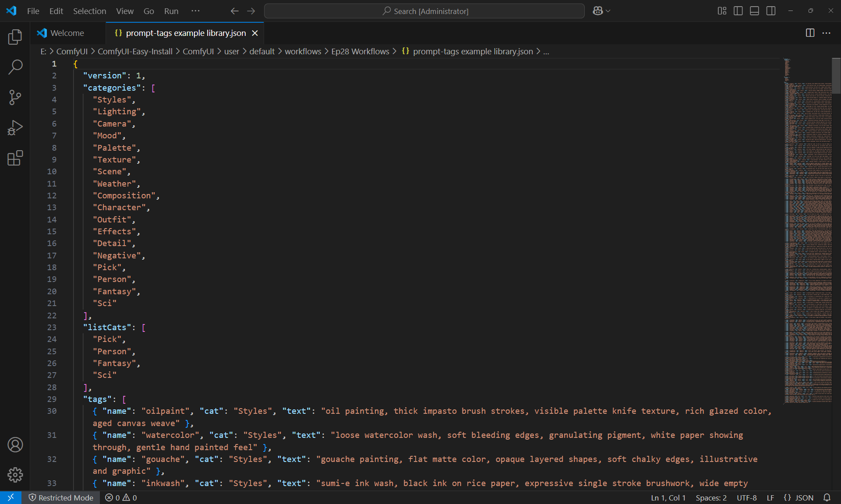Open notifications bell icon
This screenshot has height=504, width=841.
pyautogui.click(x=827, y=497)
